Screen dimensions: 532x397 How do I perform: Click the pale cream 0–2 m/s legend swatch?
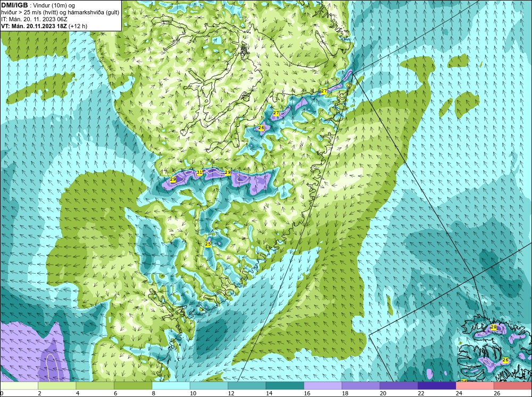click(19, 386)
